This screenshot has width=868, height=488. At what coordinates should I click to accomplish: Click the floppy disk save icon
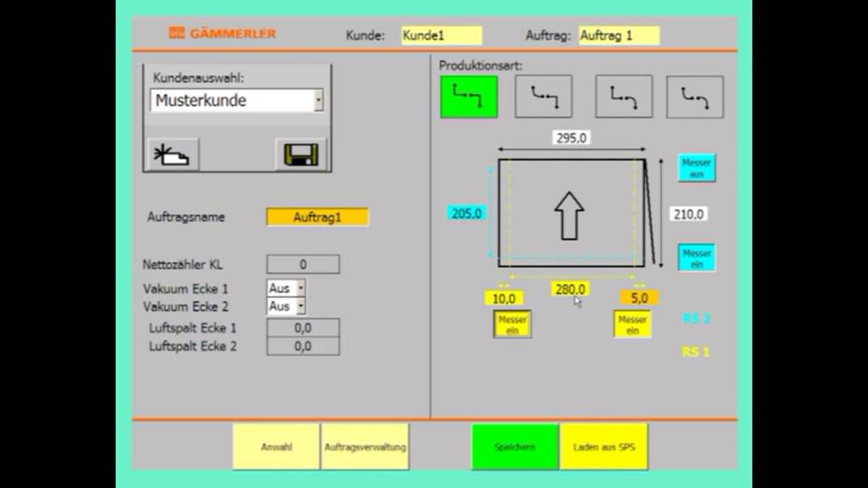coord(301,154)
